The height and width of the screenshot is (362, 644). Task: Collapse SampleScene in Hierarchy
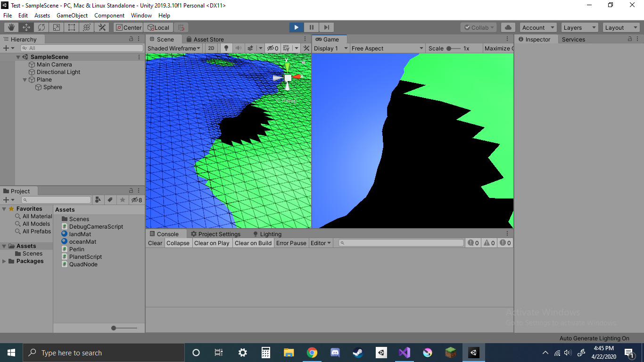[x=18, y=57]
